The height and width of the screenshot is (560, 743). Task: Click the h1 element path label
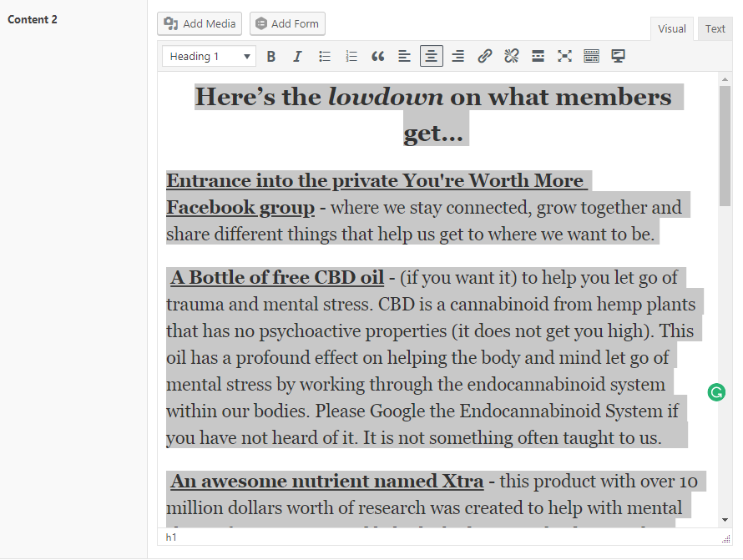click(171, 537)
